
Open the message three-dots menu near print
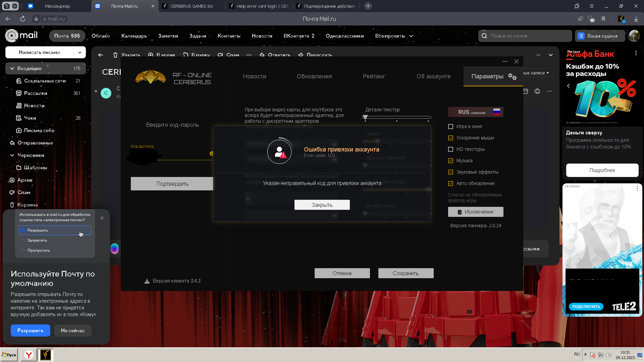pos(549,91)
